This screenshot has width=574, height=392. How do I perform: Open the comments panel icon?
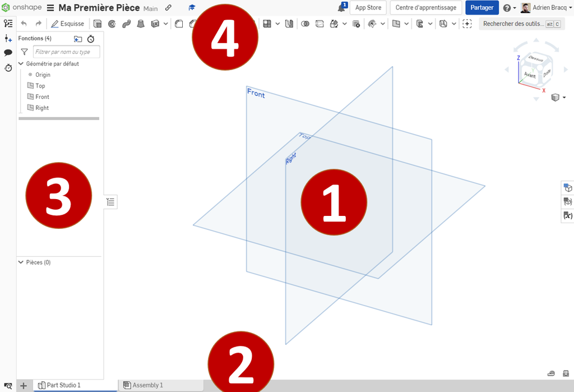(x=8, y=53)
